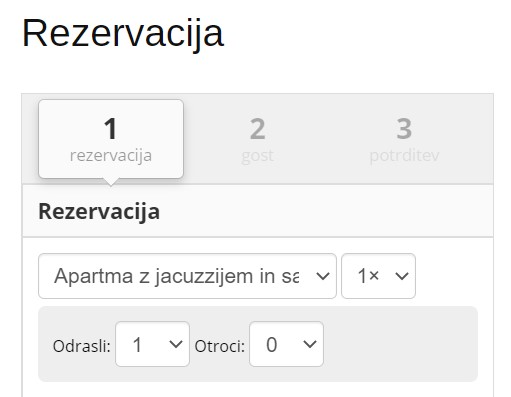
Task: Open the Apartma z jacuzzijem room dropdown
Action: point(187,276)
